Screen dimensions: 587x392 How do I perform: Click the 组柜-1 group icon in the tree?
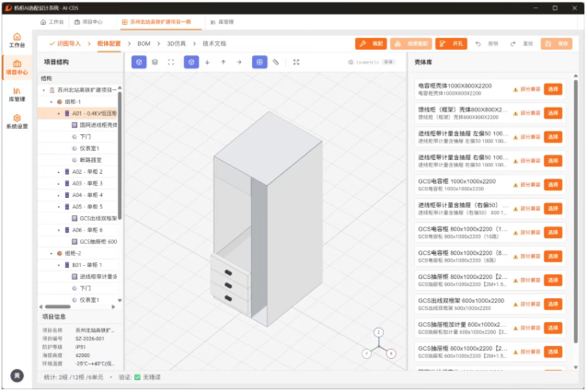tap(59, 102)
